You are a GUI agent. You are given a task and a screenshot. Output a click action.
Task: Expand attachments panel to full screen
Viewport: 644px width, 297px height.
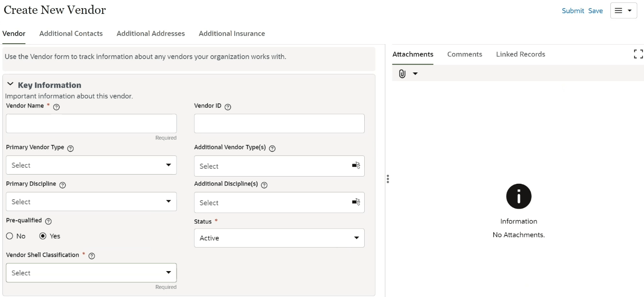tap(638, 54)
